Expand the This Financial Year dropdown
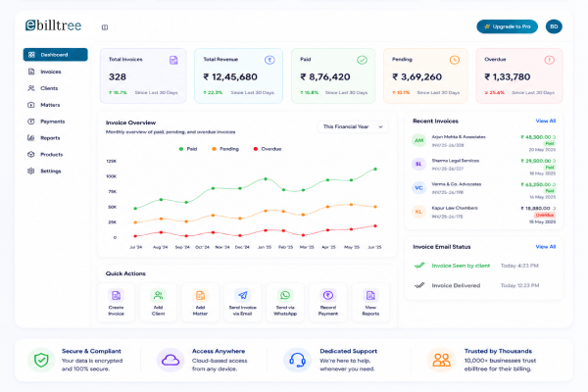Image resolution: width=588 pixels, height=392 pixels. pos(353,126)
